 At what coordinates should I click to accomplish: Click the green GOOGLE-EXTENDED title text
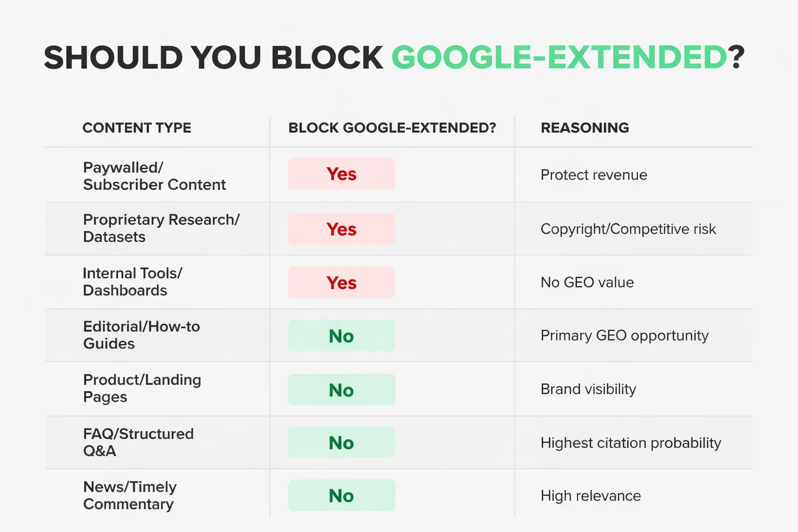click(559, 57)
